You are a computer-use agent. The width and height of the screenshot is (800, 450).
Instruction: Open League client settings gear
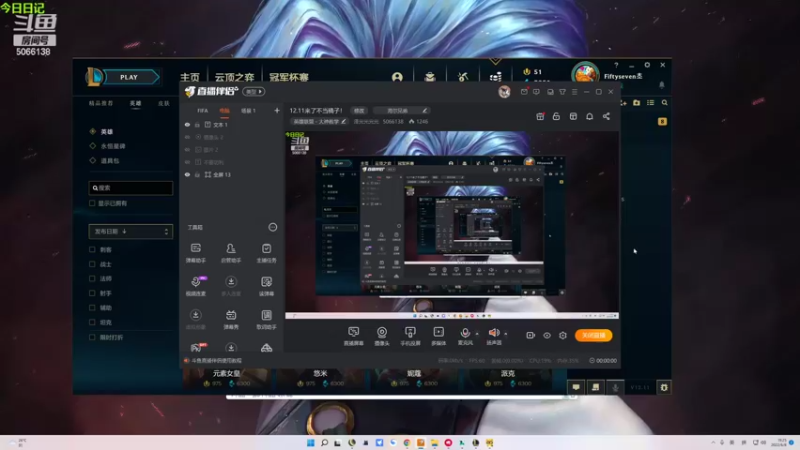647,65
